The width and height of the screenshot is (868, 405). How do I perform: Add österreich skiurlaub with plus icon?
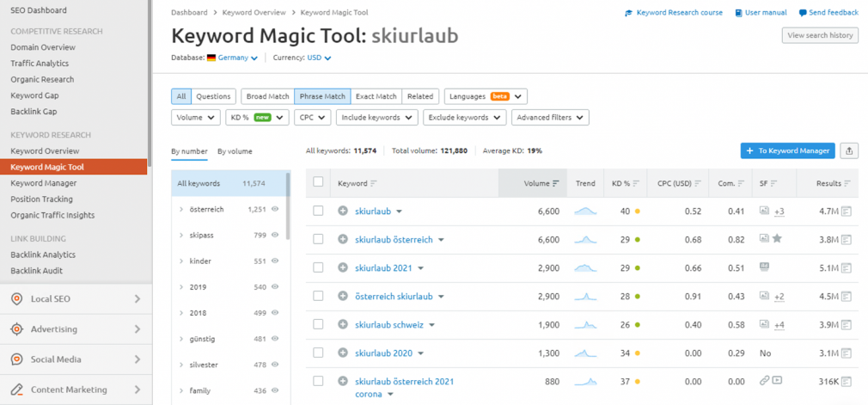point(343,296)
